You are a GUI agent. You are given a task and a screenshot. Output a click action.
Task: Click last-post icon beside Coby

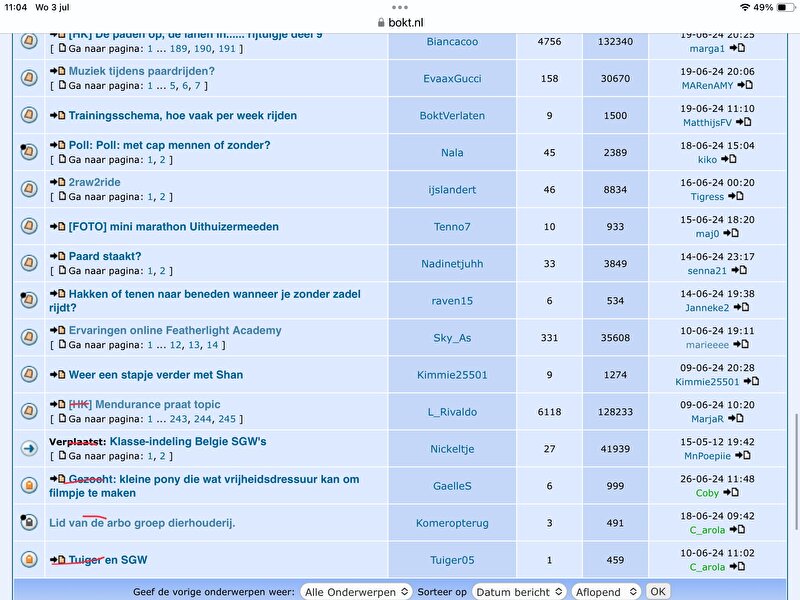[x=731, y=492]
